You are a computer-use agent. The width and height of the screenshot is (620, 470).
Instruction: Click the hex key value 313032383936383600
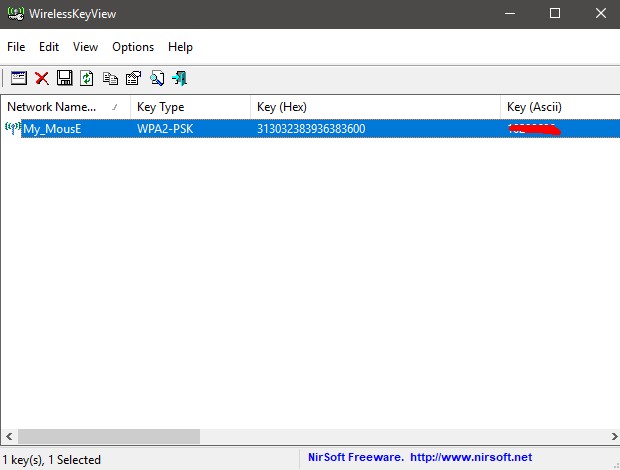311,128
